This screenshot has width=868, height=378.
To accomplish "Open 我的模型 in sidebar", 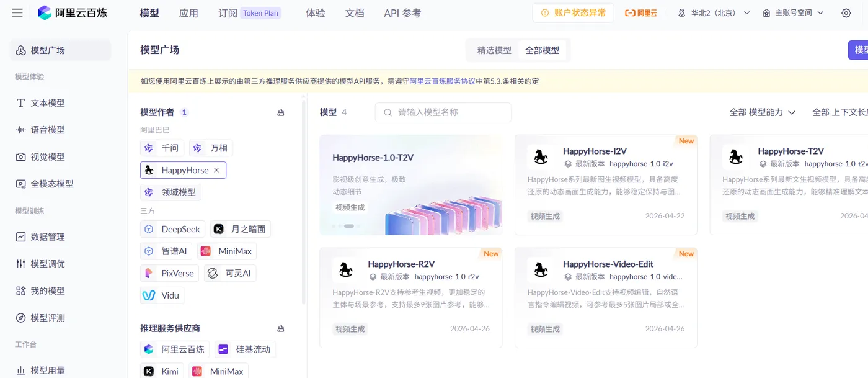I will pos(60,290).
